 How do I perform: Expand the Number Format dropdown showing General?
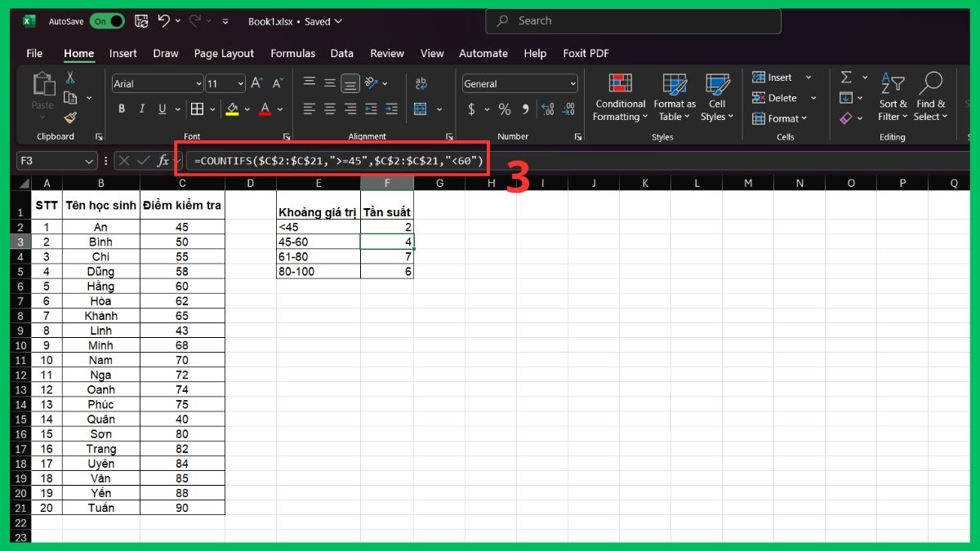(x=571, y=83)
